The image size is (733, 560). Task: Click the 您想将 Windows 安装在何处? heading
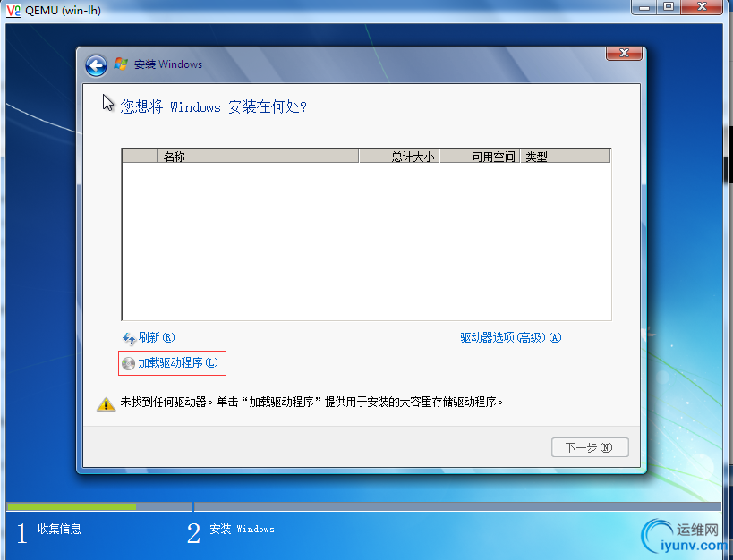click(x=214, y=107)
